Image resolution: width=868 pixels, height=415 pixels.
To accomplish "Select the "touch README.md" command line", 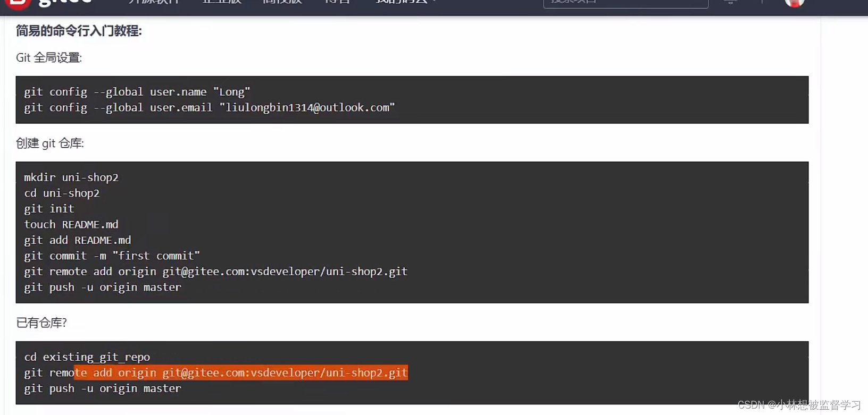I will (x=71, y=224).
